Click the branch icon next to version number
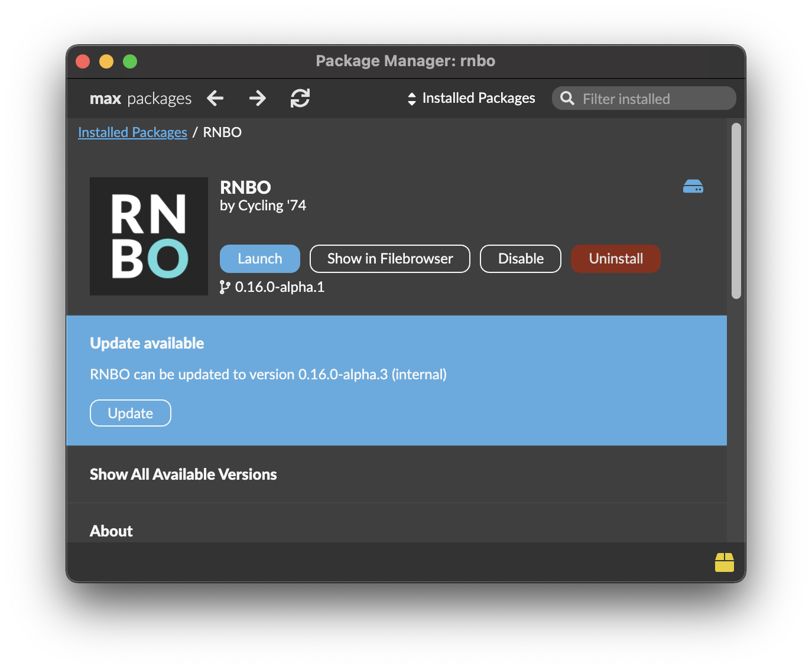The image size is (812, 670). tap(225, 287)
